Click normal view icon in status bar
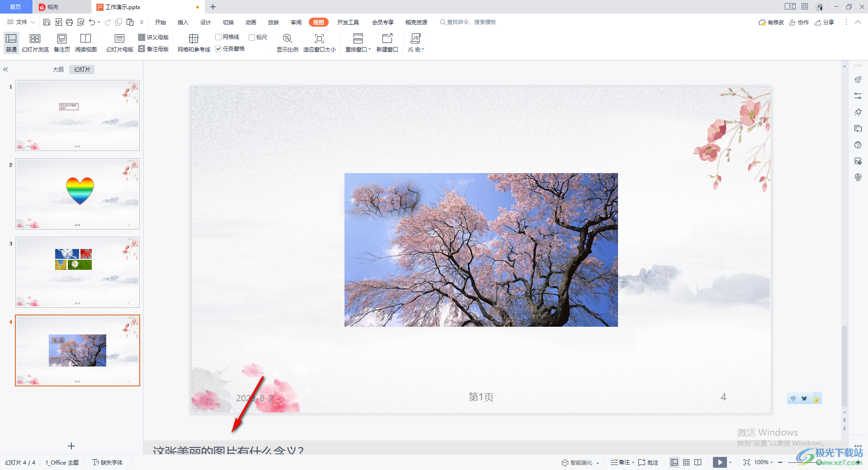868x470 pixels. 674,462
